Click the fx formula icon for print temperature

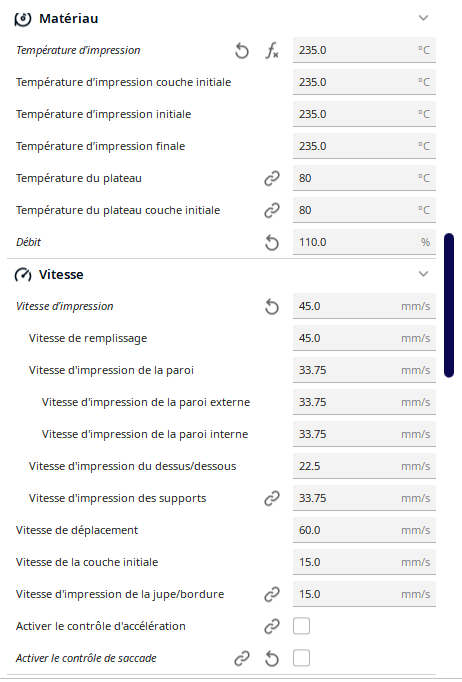(272, 50)
